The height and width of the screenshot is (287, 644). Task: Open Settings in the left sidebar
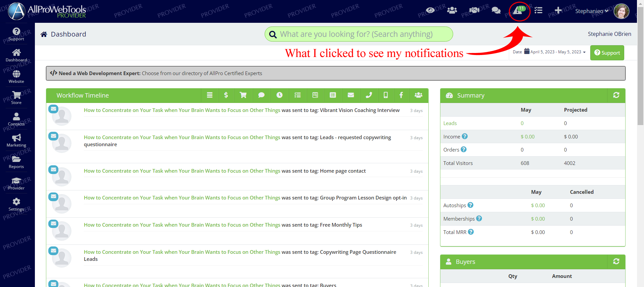click(16, 205)
